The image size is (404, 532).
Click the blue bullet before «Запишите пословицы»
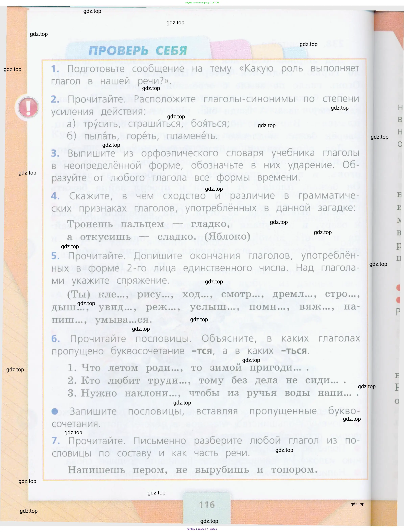tap(55, 411)
